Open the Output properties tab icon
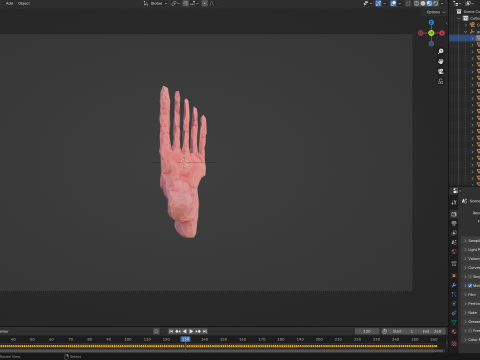Screen dimensions: 480x360 [454, 223]
